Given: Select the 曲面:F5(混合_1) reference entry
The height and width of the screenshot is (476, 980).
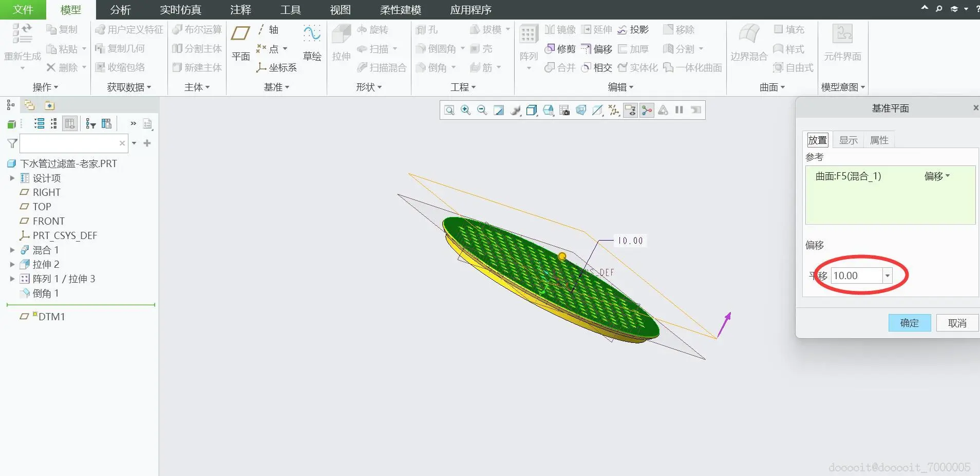Looking at the screenshot, I should coord(848,176).
